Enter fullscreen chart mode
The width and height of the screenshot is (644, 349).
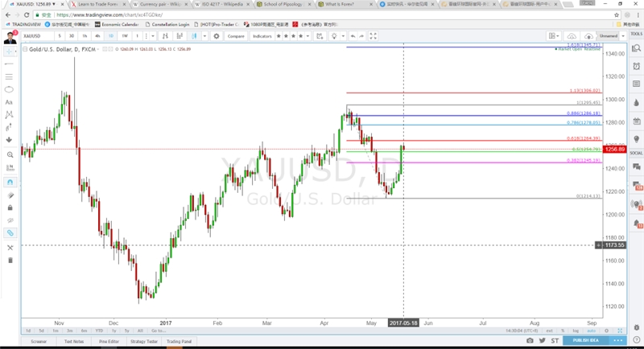(373, 36)
